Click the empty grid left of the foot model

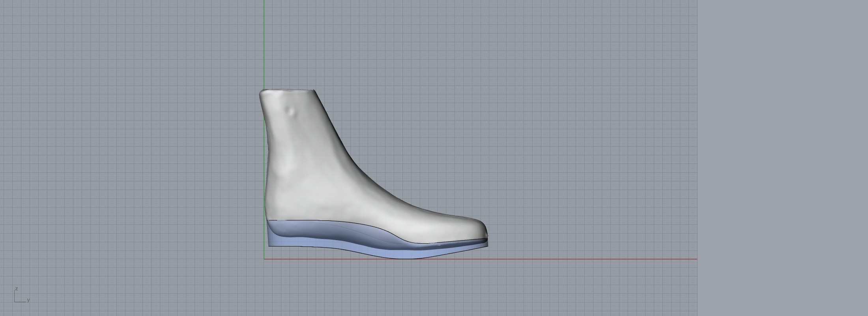[x=138, y=158]
